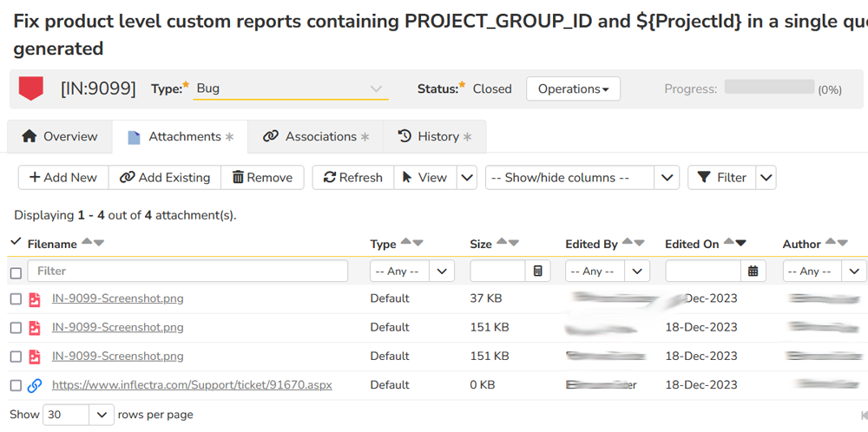
Task: Open the History tab
Action: coord(435,136)
